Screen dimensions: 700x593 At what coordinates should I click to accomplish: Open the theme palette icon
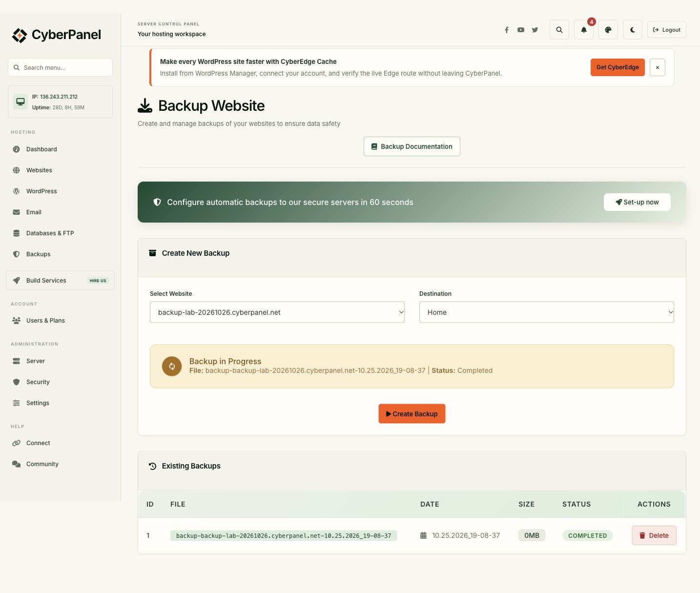[608, 30]
